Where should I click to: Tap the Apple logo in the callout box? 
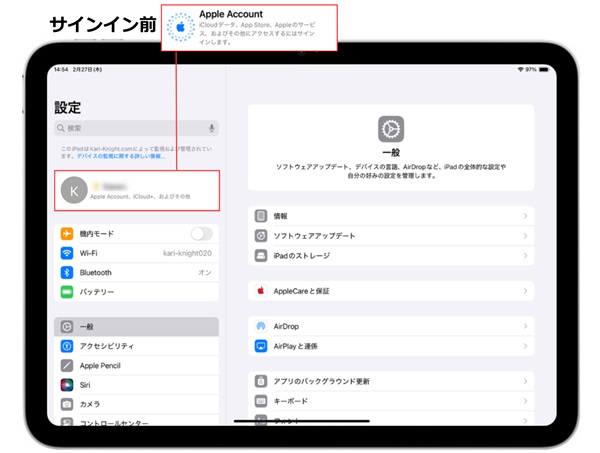point(181,27)
